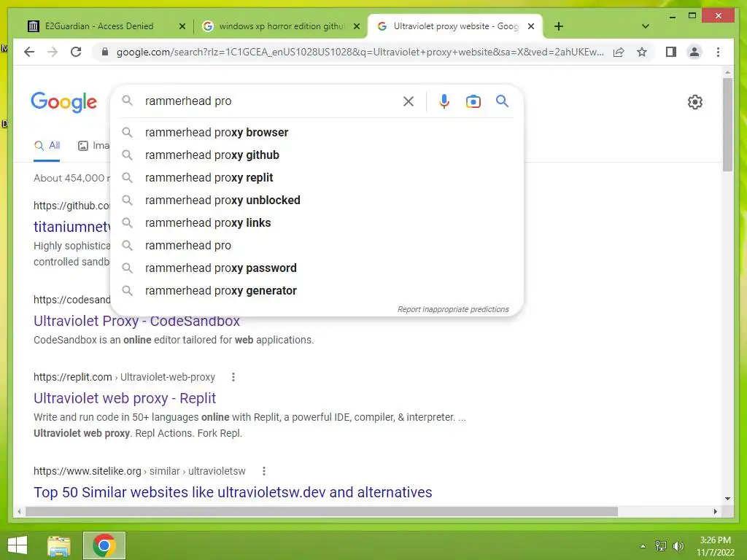Viewport: 747px width, 560px height.
Task: Open the tab search dropdown chevron
Action: [x=646, y=26]
